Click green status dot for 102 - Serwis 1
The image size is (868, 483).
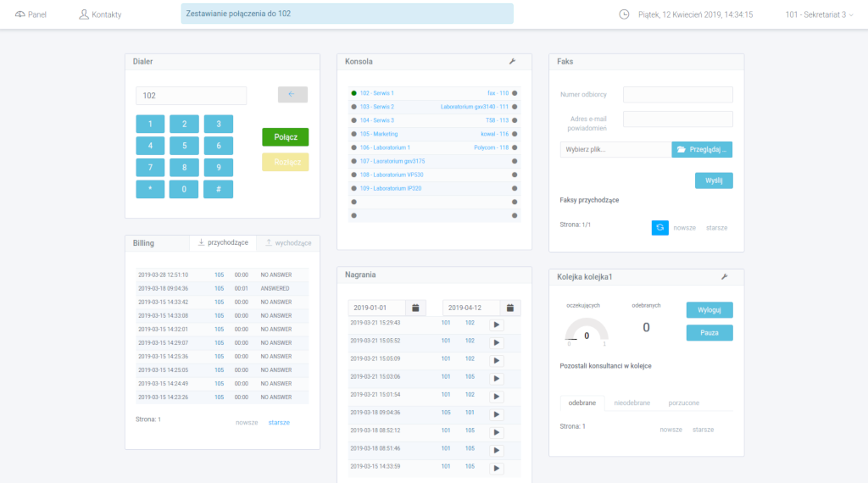pos(353,93)
